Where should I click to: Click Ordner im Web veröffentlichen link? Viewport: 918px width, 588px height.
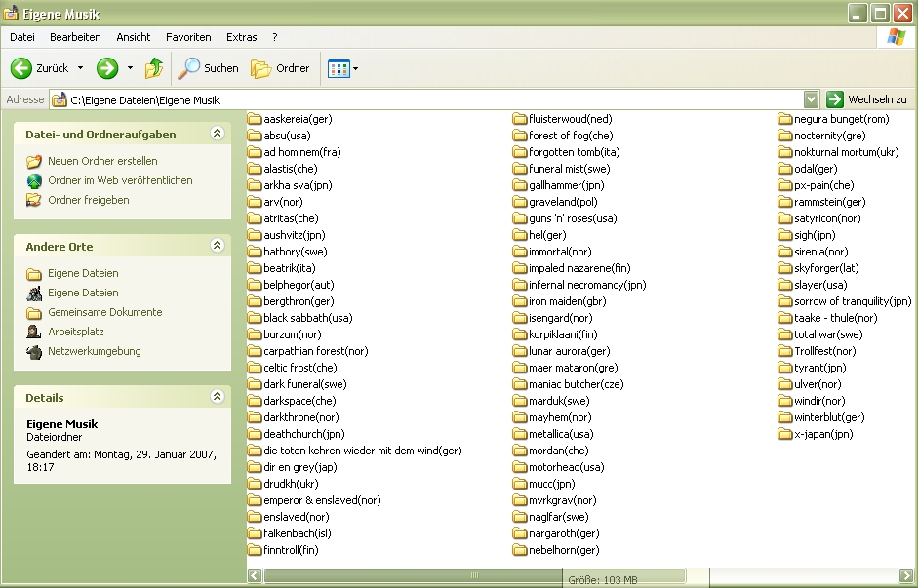(120, 180)
